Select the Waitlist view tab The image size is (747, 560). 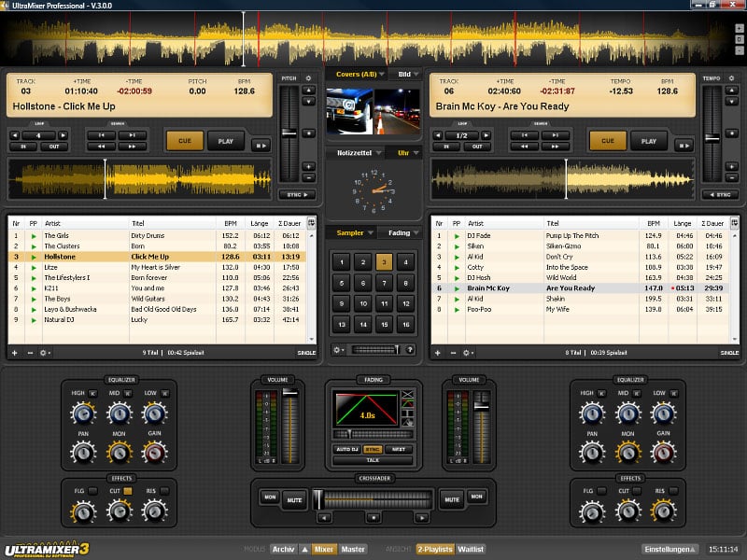pyautogui.click(x=472, y=550)
